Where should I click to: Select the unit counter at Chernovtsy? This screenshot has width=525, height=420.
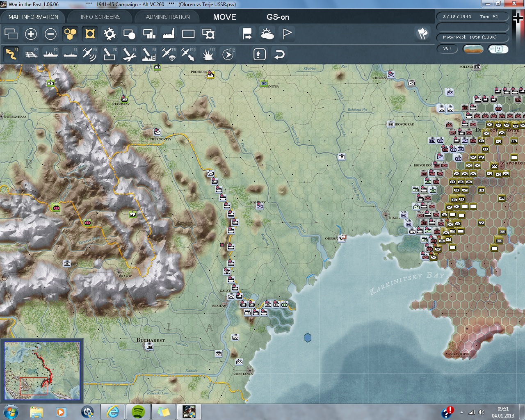point(157,132)
